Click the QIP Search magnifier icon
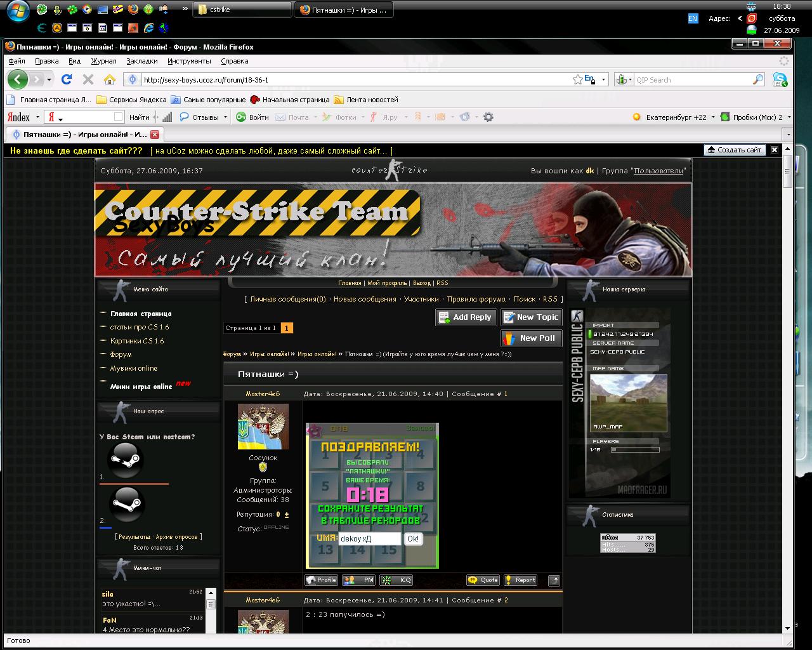This screenshot has height=650, width=812. coord(758,79)
